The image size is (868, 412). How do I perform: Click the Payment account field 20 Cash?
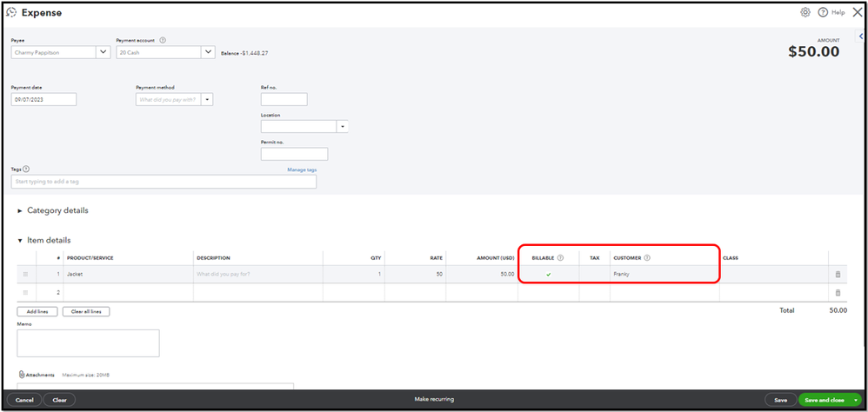coord(158,52)
